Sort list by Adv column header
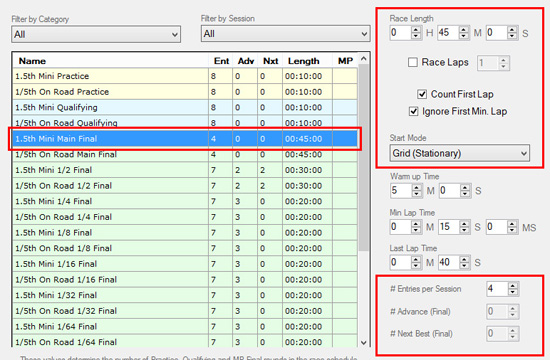 pos(245,61)
